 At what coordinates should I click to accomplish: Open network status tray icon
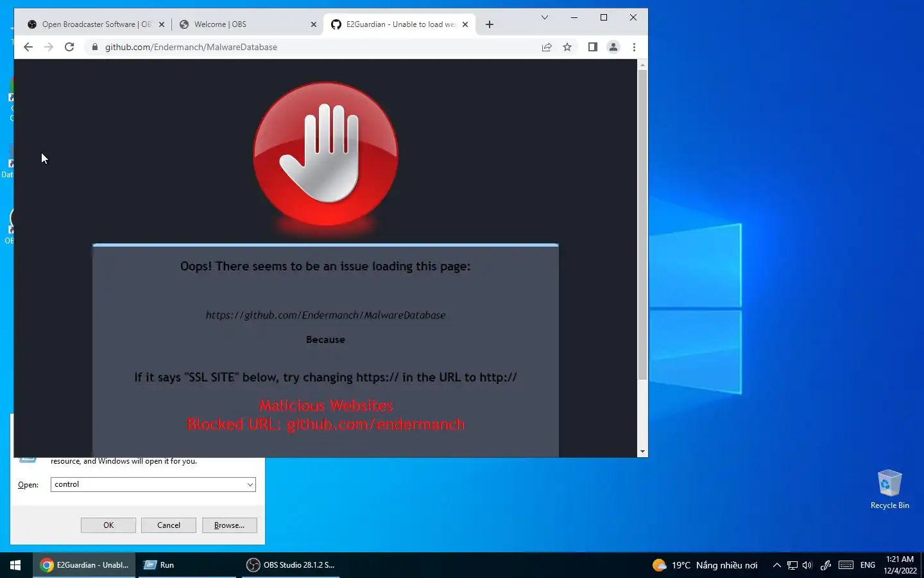point(792,565)
